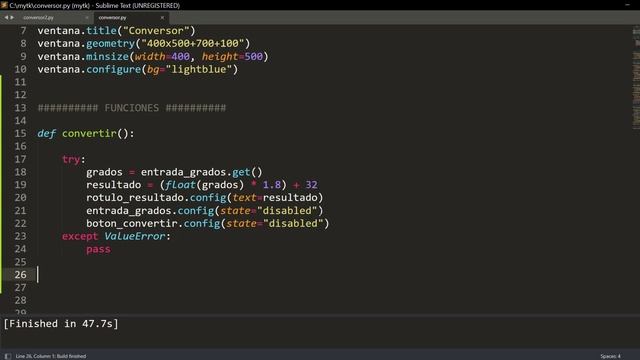The image size is (640, 360).
Task: Select the conversor.py tab
Action: (x=112, y=18)
